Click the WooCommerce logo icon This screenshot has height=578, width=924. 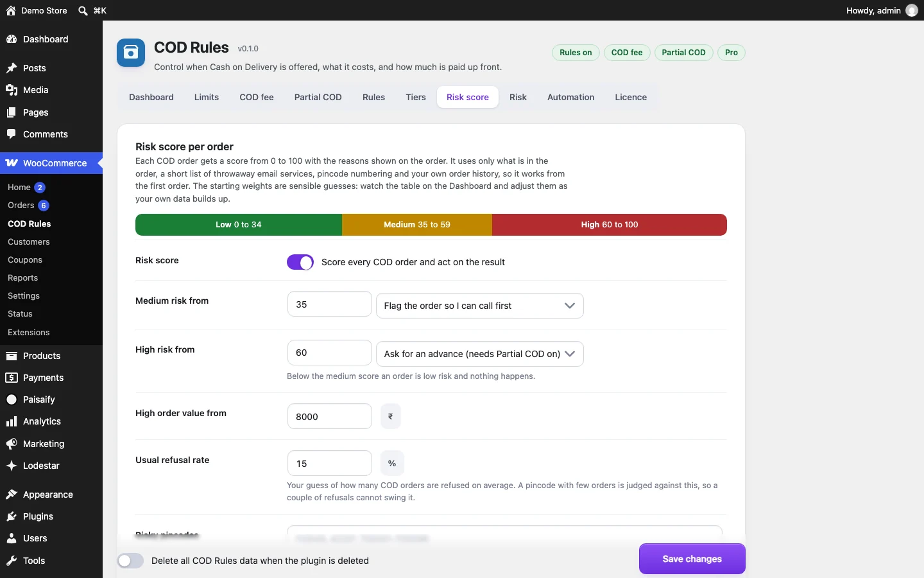tap(12, 163)
